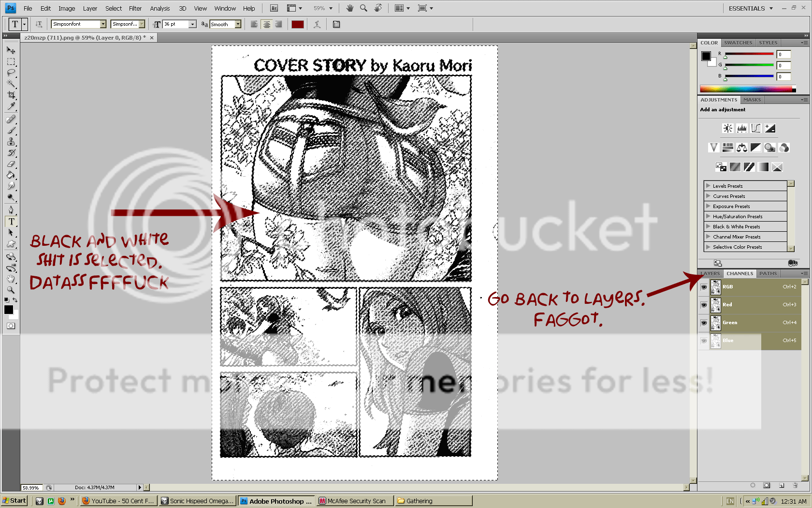Open the Filter menu

(135, 8)
